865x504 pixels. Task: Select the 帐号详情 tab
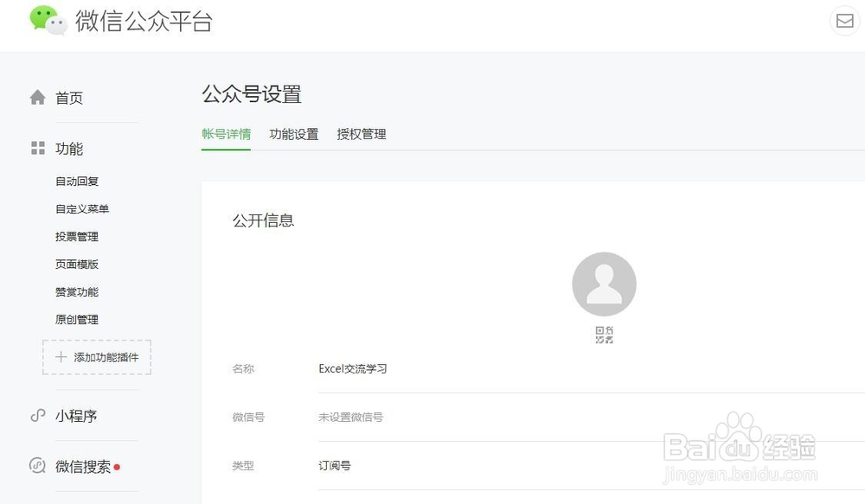point(226,134)
